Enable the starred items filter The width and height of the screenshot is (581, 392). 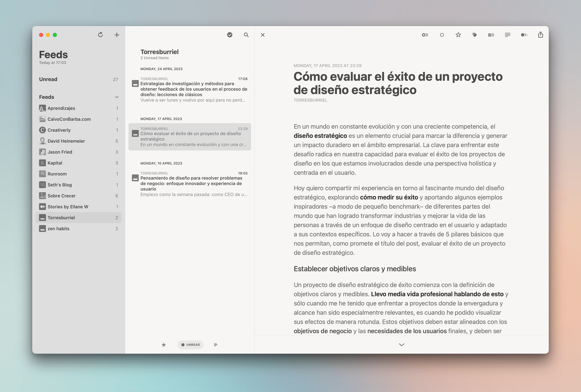click(164, 345)
